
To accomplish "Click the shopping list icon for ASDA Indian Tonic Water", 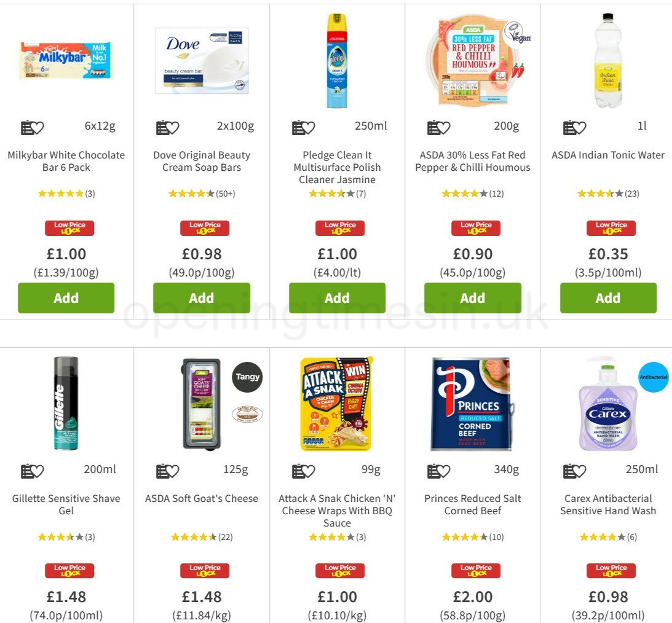I will 569,127.
